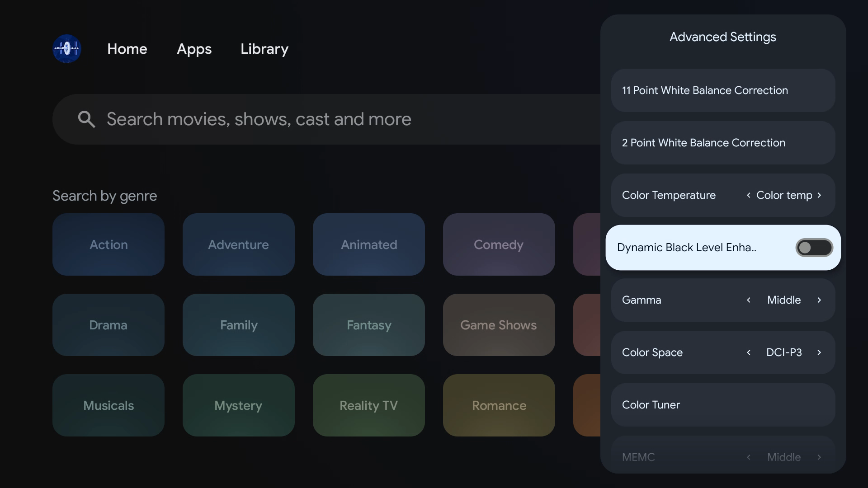This screenshot has height=488, width=868.
Task: Click MEMC left chevron
Action: 749,457
